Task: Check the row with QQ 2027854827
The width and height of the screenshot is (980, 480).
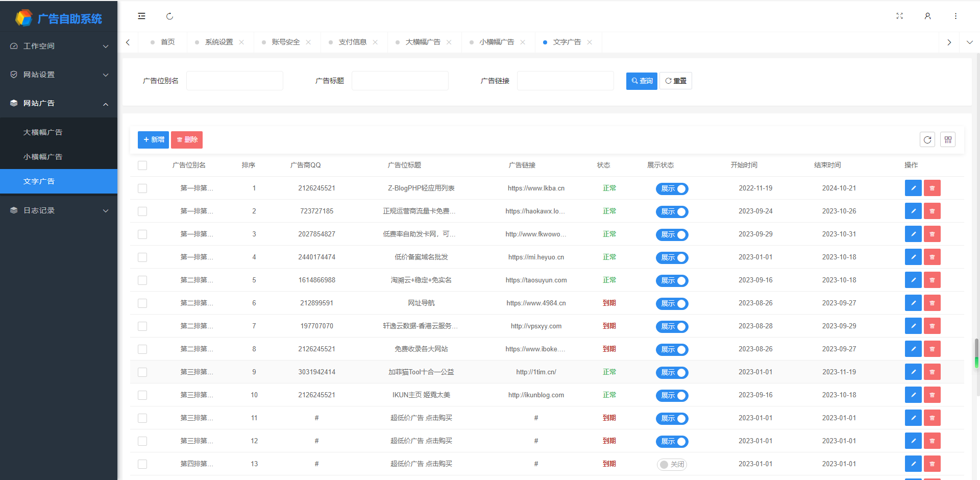Action: coord(142,234)
